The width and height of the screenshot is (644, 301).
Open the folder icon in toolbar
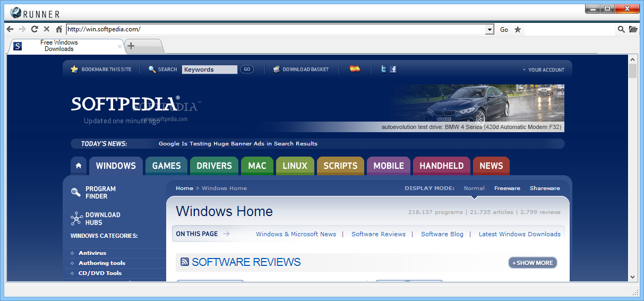click(633, 30)
